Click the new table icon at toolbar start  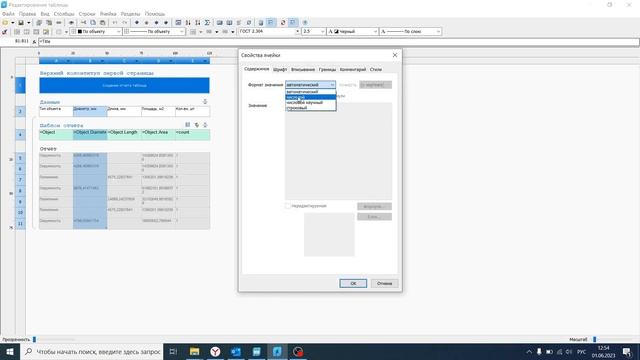[x=5, y=23]
